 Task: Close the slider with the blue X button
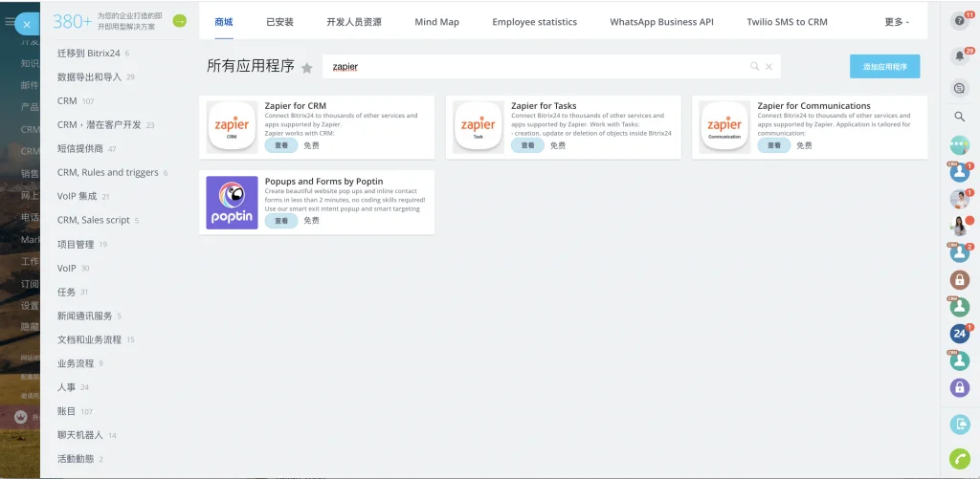27,24
